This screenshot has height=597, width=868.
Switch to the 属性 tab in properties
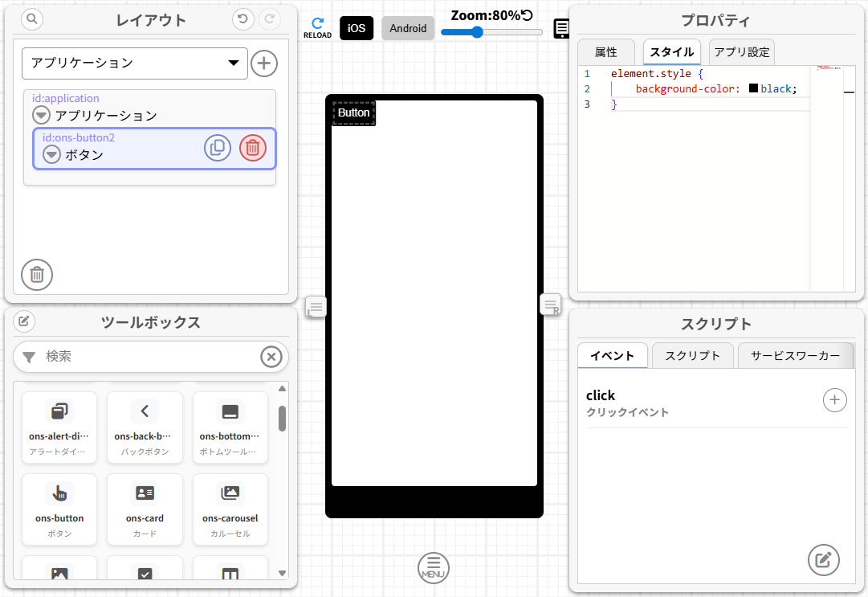click(x=605, y=51)
